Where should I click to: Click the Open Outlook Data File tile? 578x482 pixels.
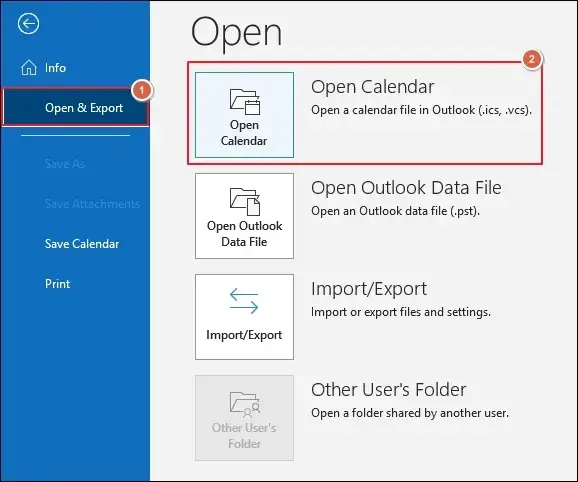244,216
